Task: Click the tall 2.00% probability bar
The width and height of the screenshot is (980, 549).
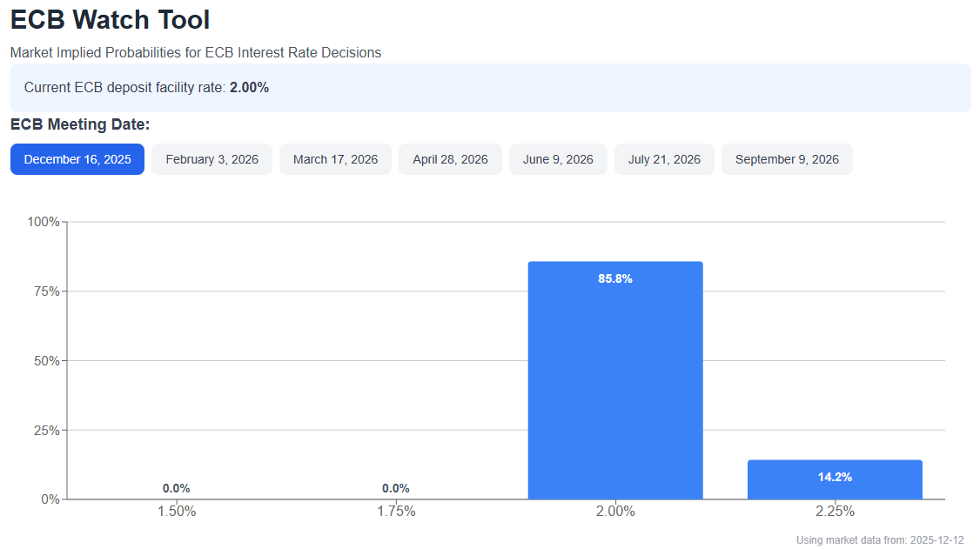Action: coord(615,383)
